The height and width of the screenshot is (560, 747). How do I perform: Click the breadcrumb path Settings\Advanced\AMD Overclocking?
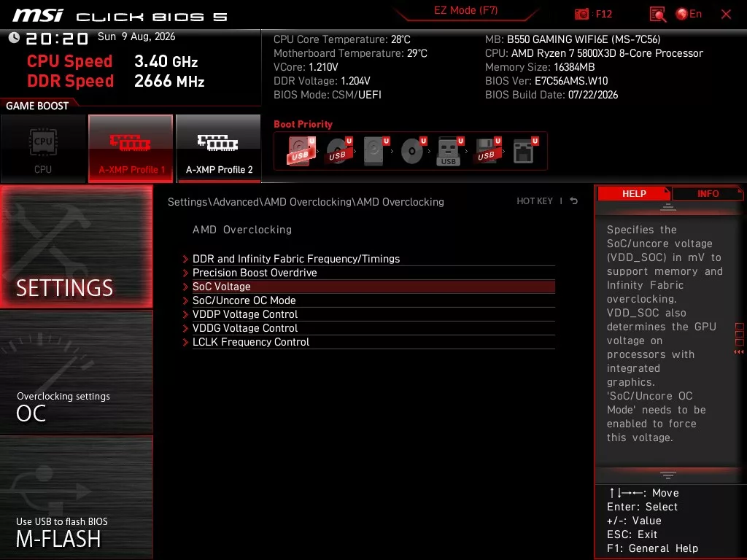pos(306,202)
